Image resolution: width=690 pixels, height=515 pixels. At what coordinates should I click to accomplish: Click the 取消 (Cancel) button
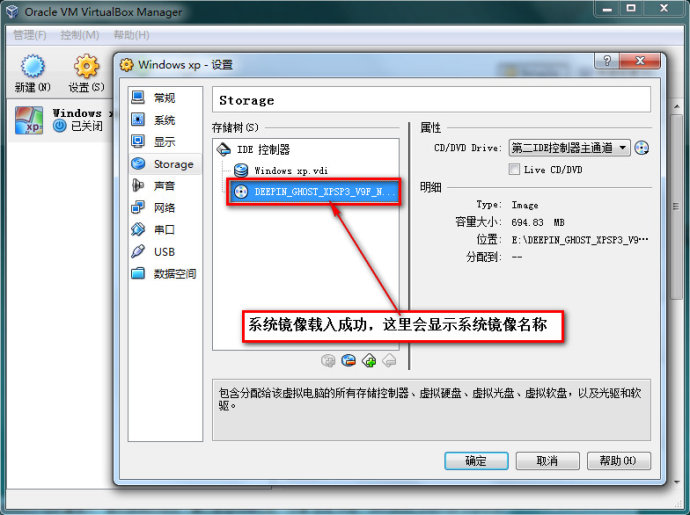547,461
